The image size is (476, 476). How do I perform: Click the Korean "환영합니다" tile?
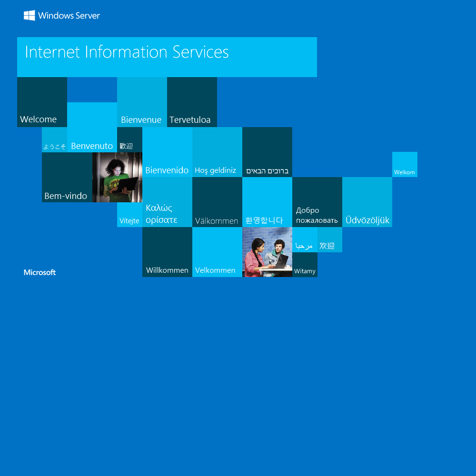pos(267,202)
